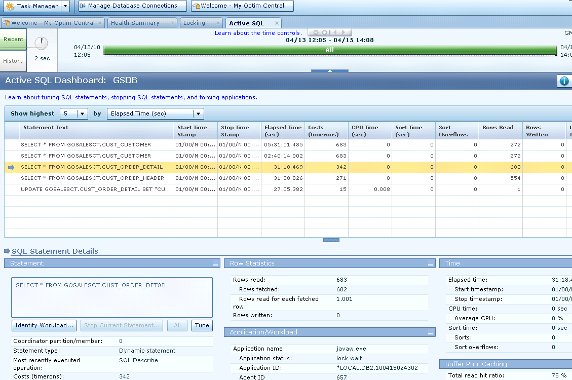Click the Dynamic statement type value
The width and height of the screenshot is (572, 380).
tap(147, 351)
